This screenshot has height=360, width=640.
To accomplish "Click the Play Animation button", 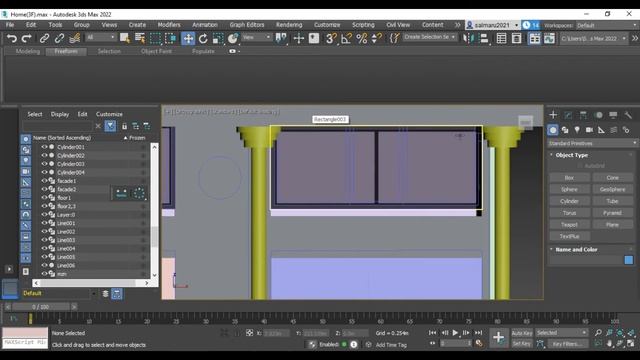I will pos(455,333).
